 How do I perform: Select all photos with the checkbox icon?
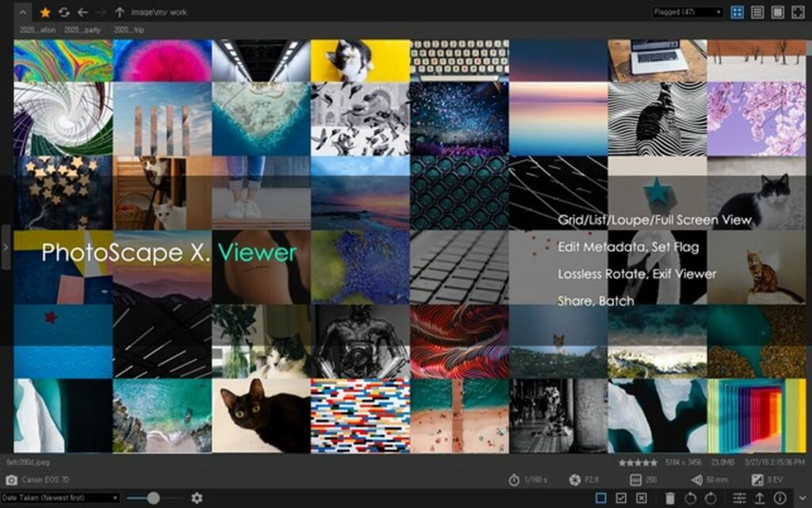pos(621,498)
